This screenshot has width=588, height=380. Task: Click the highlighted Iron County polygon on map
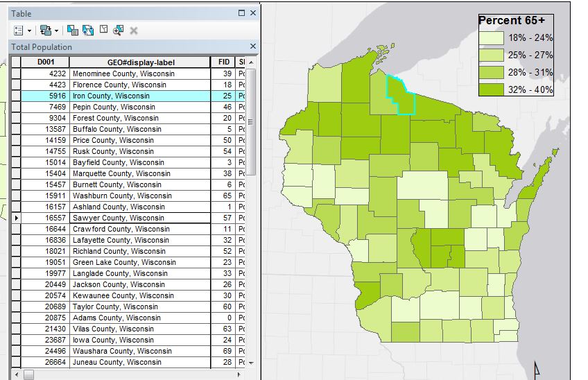click(x=404, y=96)
